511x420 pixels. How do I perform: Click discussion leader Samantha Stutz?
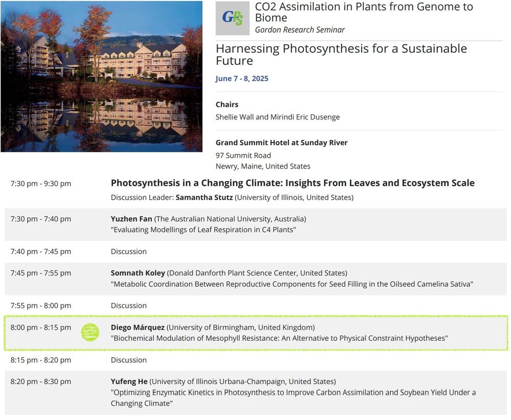point(204,197)
